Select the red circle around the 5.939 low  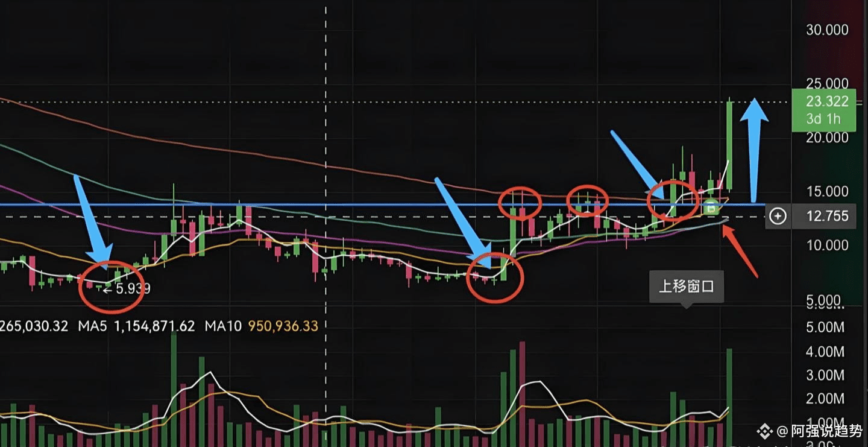click(x=110, y=287)
